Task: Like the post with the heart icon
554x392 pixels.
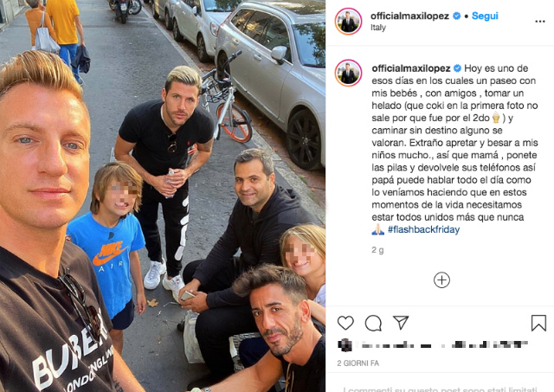Action: [x=345, y=323]
